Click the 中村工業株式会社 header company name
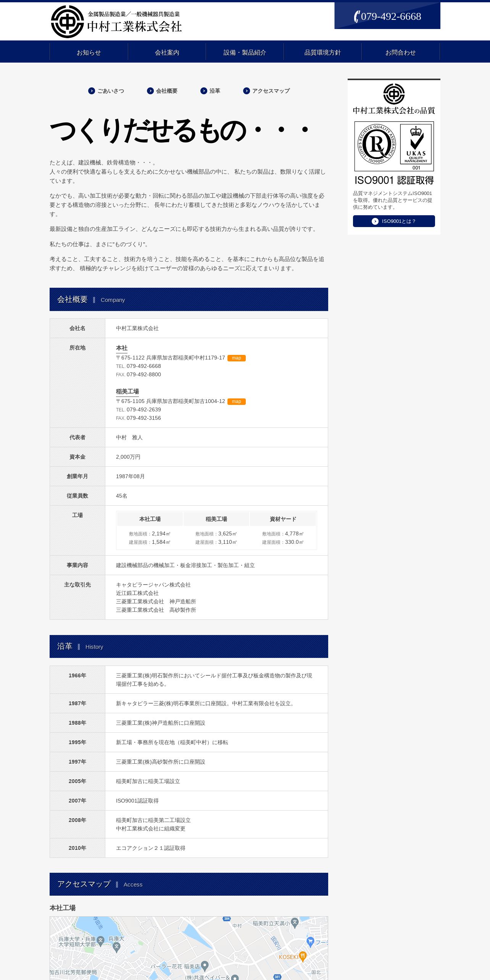This screenshot has width=490, height=980. point(134,26)
